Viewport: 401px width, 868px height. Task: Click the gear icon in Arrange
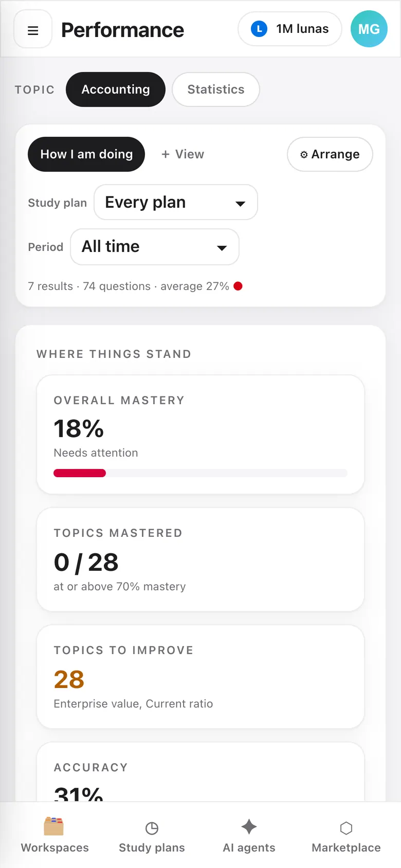[x=304, y=155]
